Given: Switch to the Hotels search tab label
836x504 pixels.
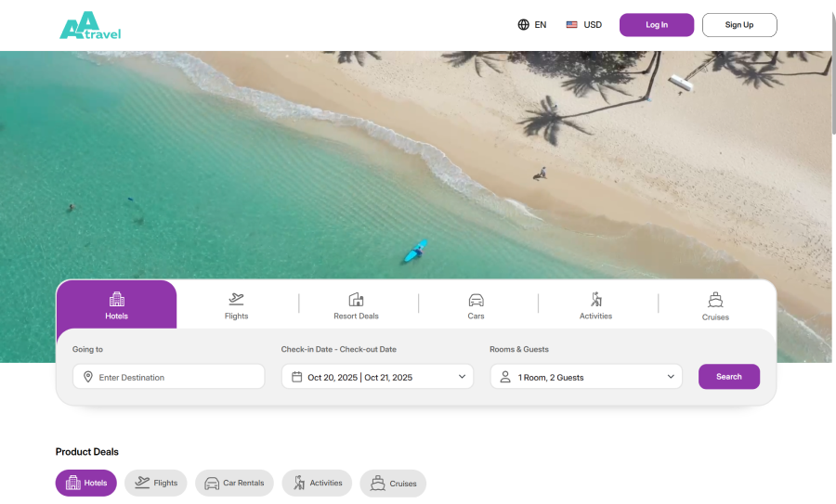Looking at the screenshot, I should coord(116,316).
